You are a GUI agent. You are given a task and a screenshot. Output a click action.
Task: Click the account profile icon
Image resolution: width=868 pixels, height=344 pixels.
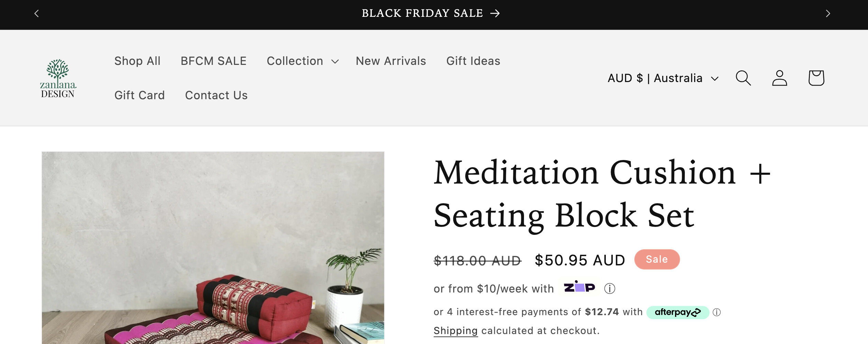point(779,78)
